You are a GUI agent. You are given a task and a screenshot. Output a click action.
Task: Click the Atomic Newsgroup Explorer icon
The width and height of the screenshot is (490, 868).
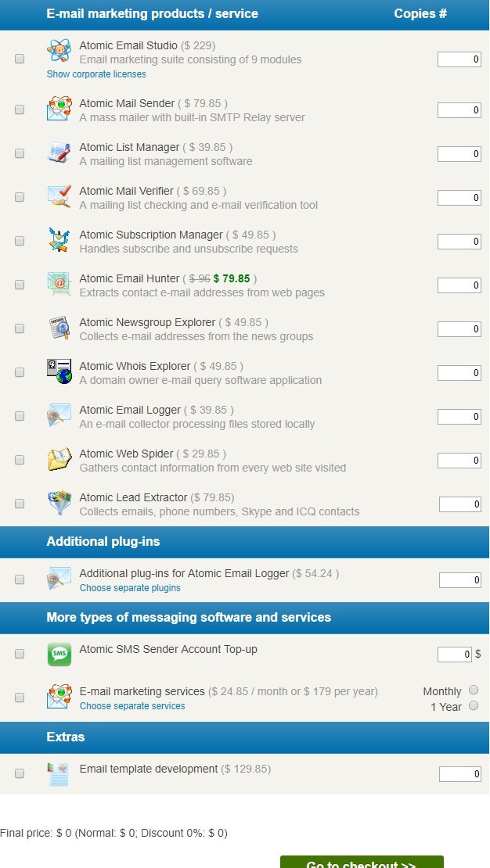[59, 327]
